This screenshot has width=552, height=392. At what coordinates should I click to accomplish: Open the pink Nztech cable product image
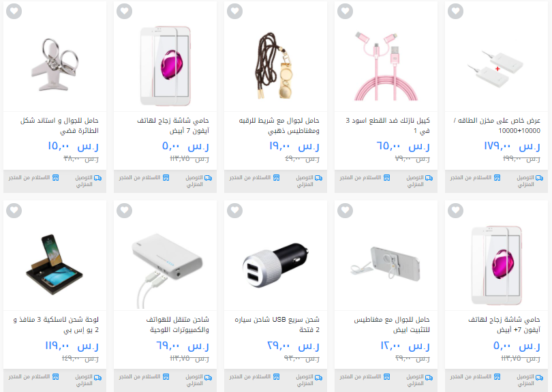coord(386,66)
